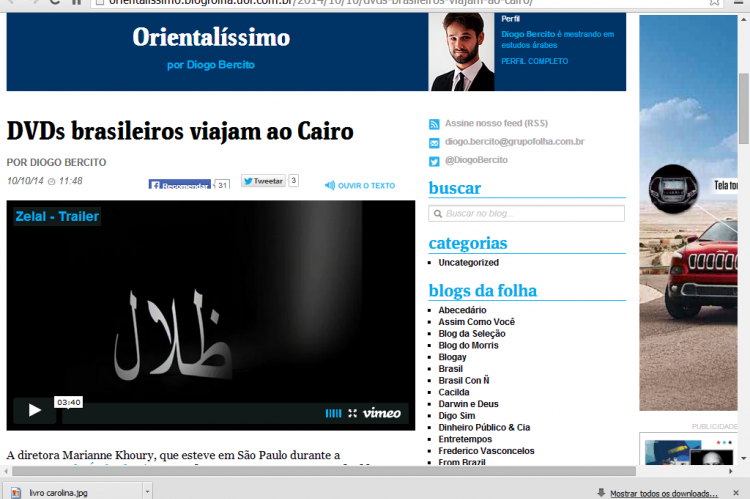Open PERFIL COMPLETO link
750x499 pixels.
coord(534,61)
